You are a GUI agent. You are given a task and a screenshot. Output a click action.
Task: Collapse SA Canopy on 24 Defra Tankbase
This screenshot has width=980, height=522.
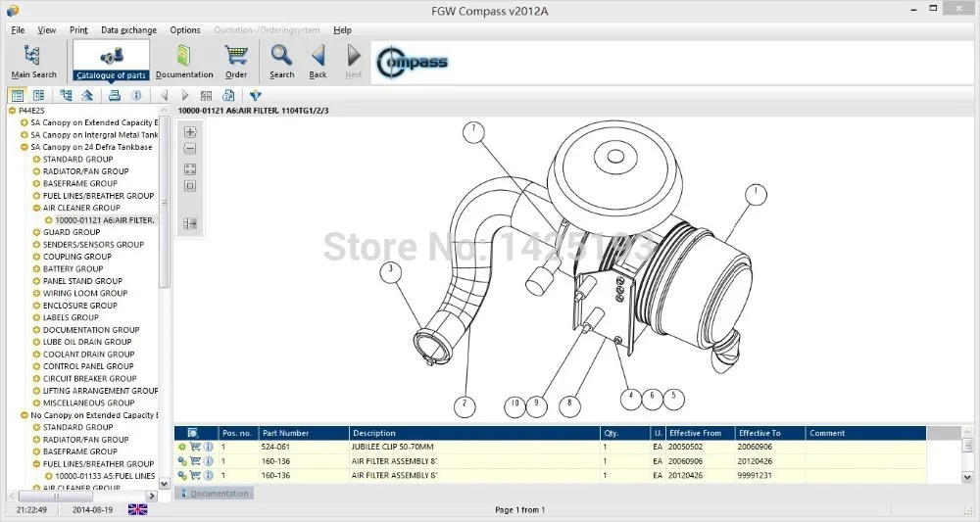(x=24, y=147)
